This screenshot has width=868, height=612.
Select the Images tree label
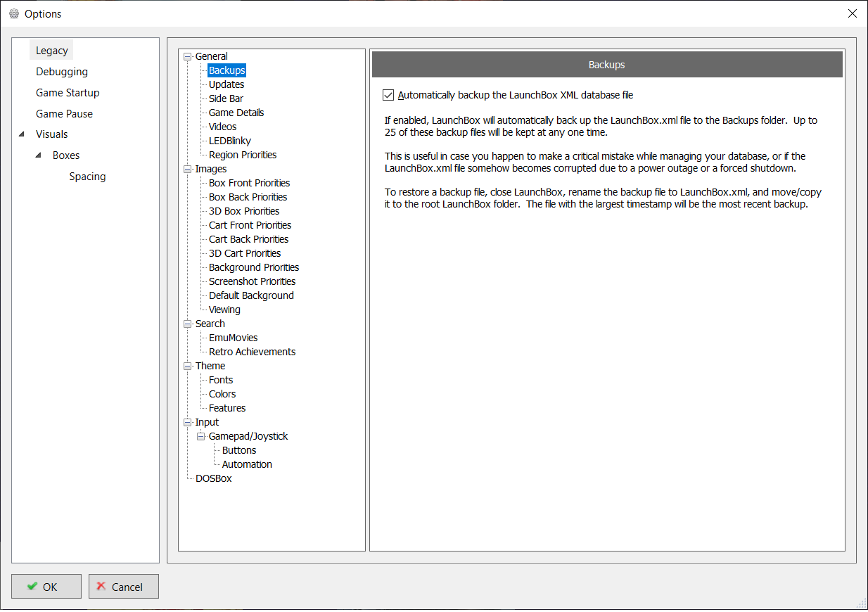[x=211, y=169]
